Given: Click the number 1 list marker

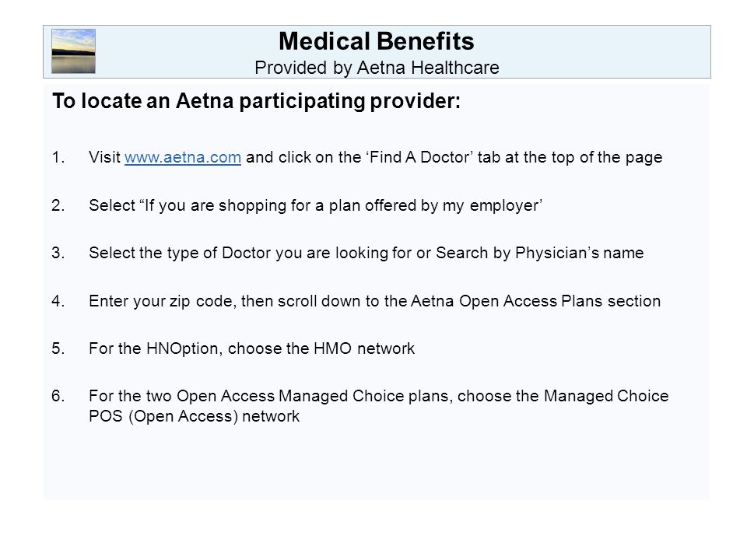Looking at the screenshot, I should pyautogui.click(x=58, y=157).
